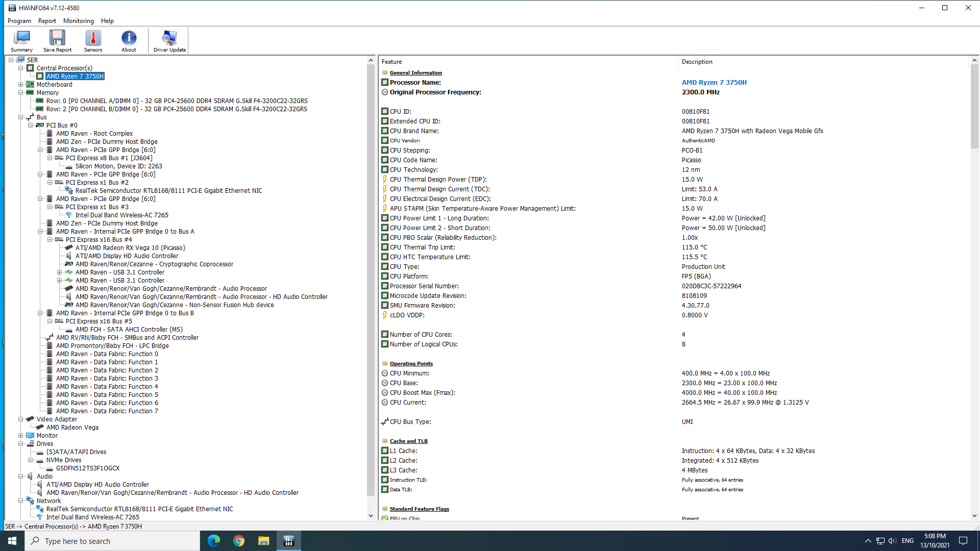980x551 pixels.
Task: Select AMD Raven - Data Fabric: Function 7
Action: (107, 411)
